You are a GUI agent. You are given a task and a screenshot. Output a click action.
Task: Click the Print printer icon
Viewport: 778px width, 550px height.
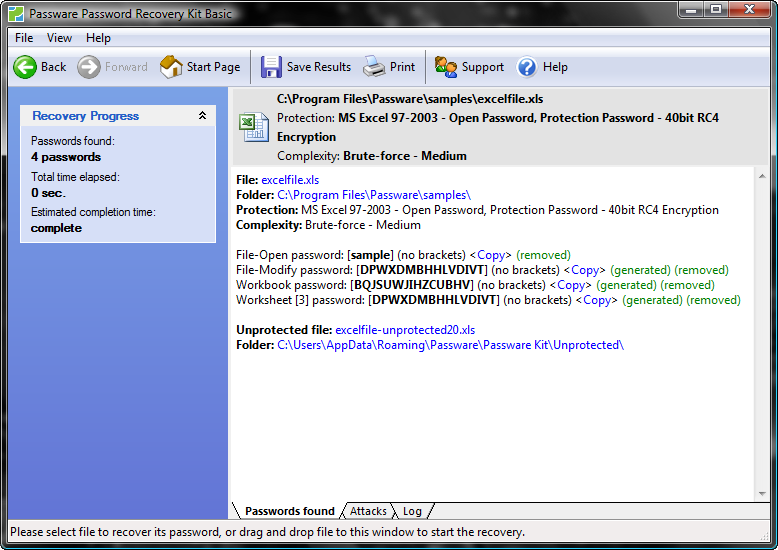[374, 67]
